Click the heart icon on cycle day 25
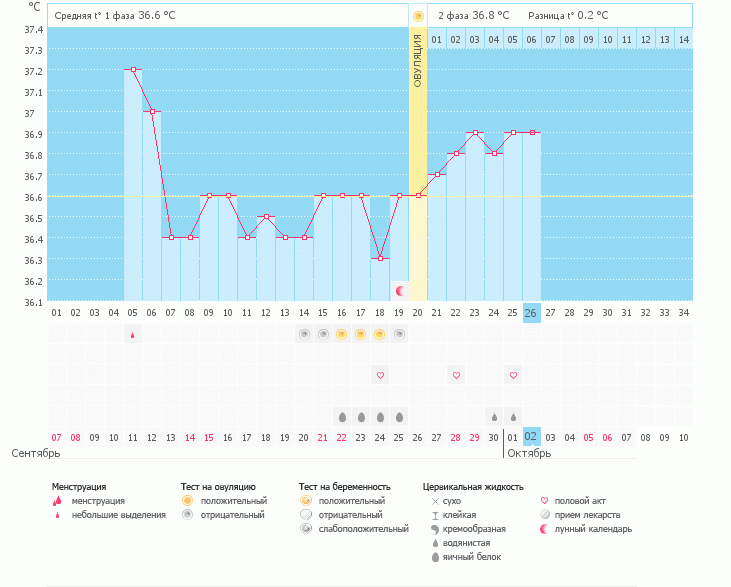This screenshot has width=731, height=587. click(x=513, y=375)
